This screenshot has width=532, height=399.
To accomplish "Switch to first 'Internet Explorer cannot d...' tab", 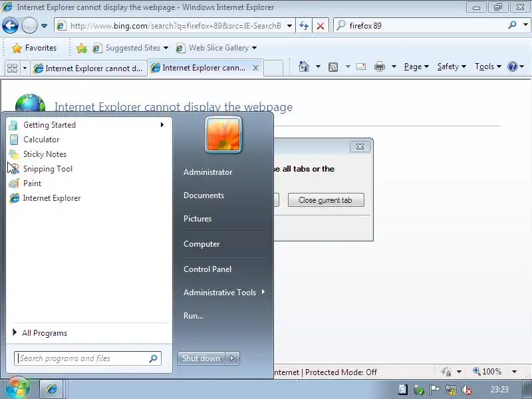I will click(88, 68).
